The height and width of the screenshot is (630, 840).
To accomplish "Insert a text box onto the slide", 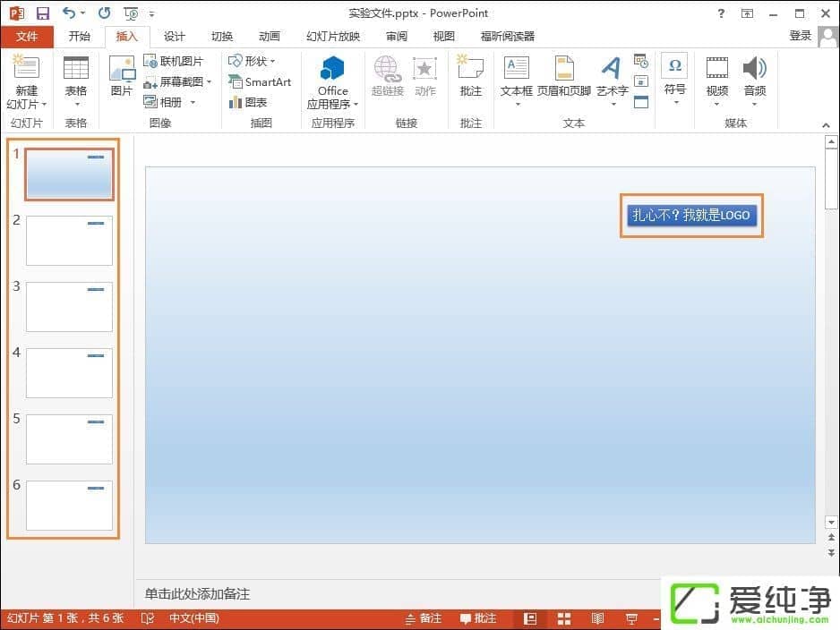I will pos(516,76).
